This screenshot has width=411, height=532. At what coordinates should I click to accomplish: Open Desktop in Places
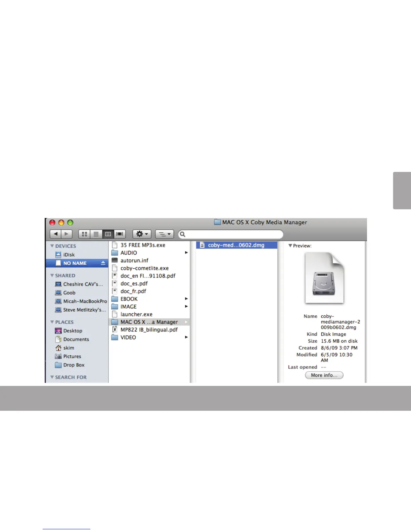[x=77, y=331]
